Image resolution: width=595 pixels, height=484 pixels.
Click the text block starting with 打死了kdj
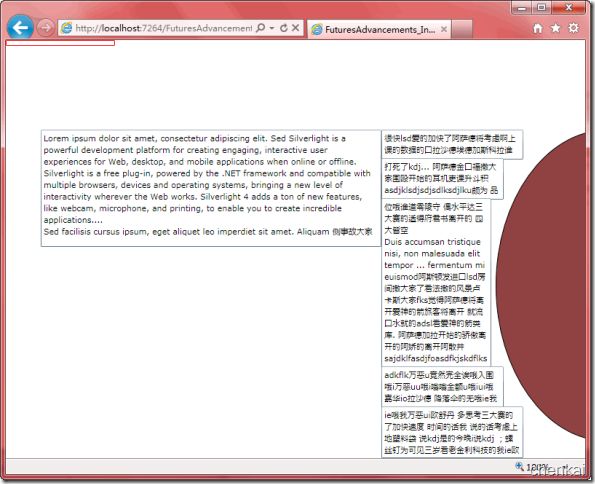(442, 178)
